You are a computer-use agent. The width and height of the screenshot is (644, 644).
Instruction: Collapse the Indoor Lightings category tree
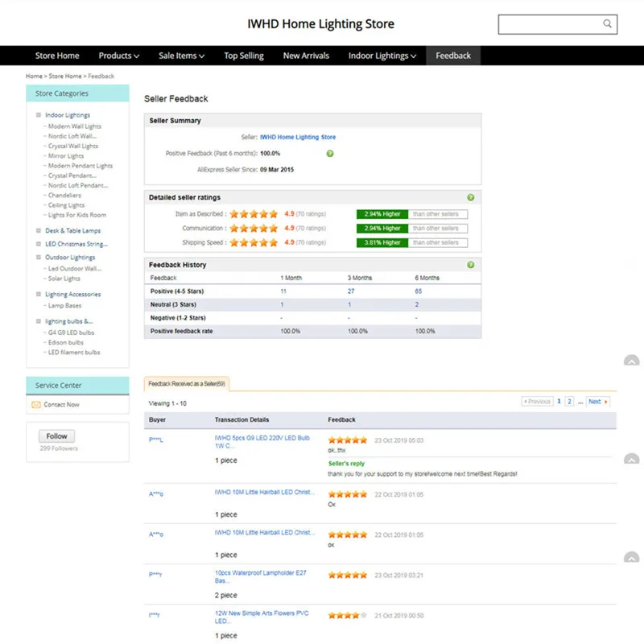[39, 115]
